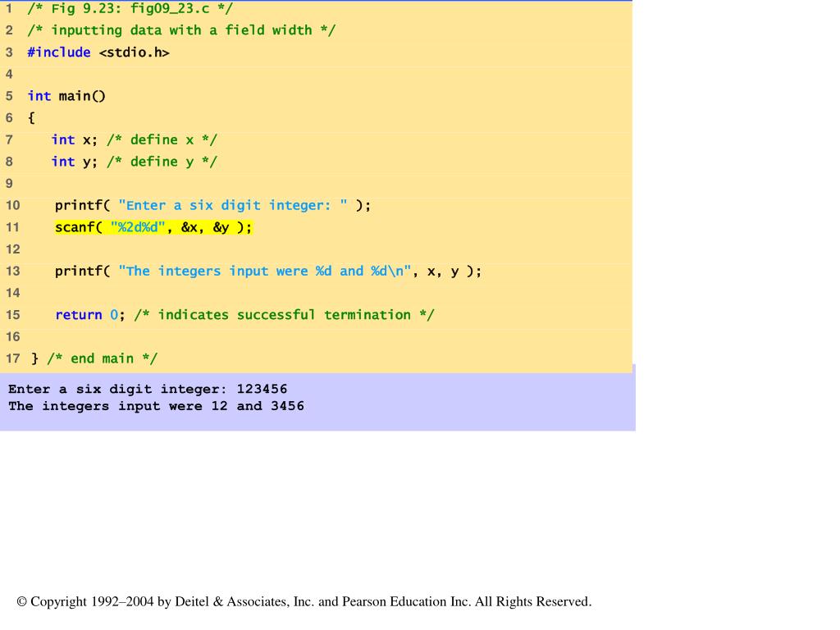The width and height of the screenshot is (840, 630).
Task: Click printf on line 10
Action: click(x=79, y=205)
